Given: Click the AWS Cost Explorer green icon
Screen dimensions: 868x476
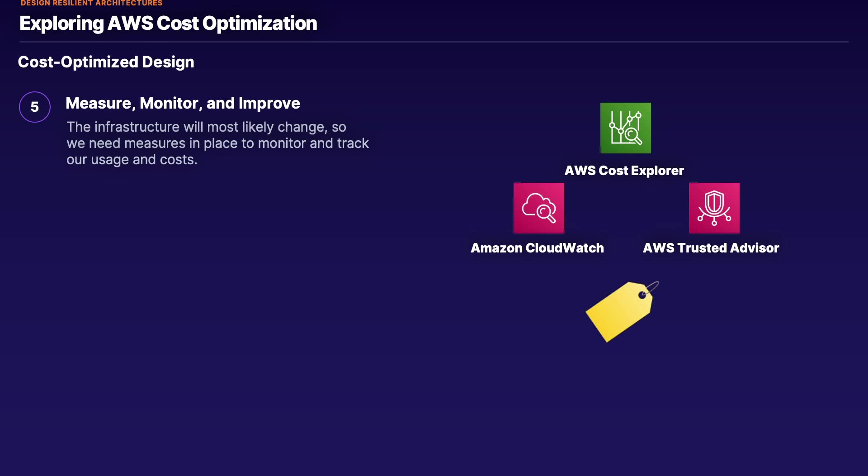Looking at the screenshot, I should point(625,128).
